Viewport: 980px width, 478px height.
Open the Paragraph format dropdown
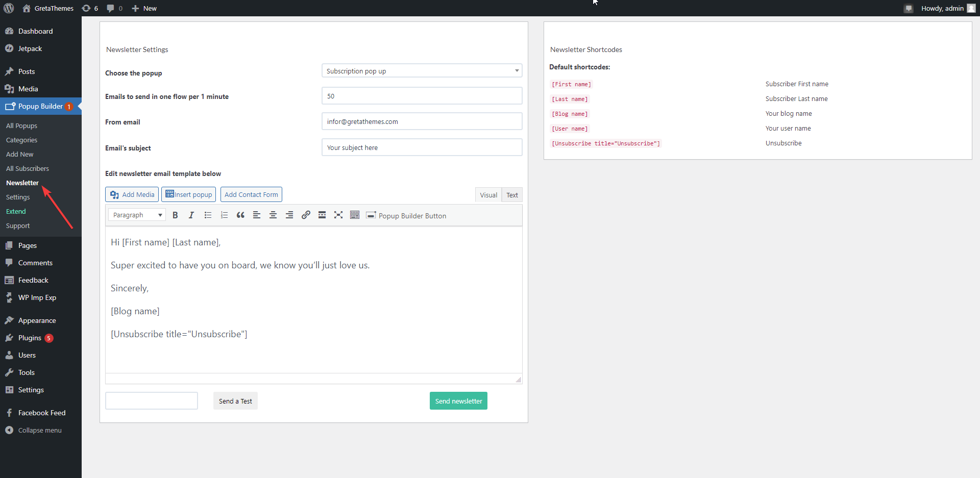[137, 215]
